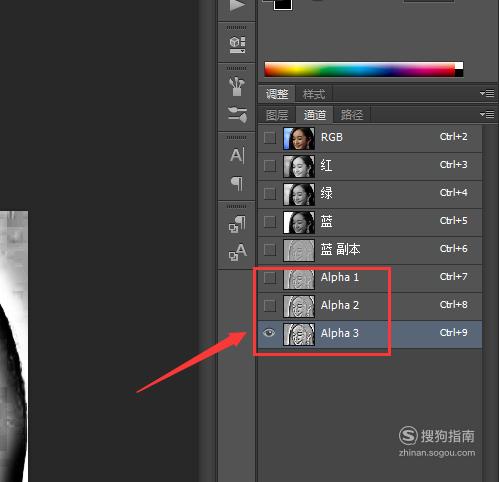Click the '红' channel name
Screen dimensions: 499x482
326,165
